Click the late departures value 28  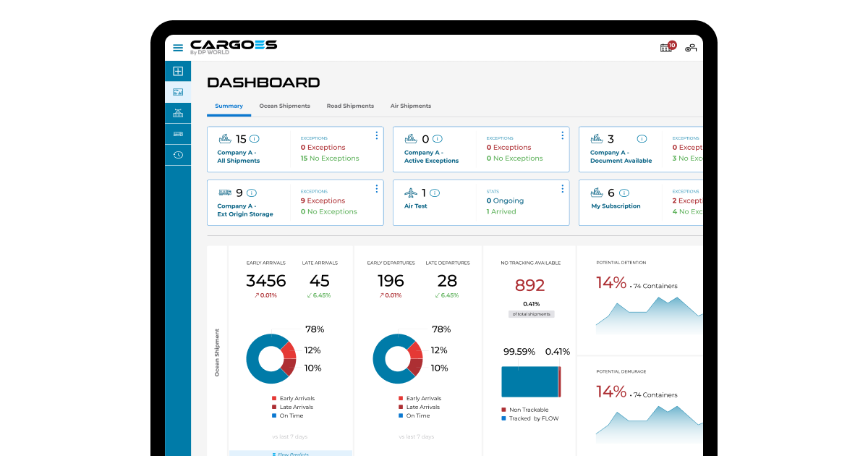coord(447,281)
